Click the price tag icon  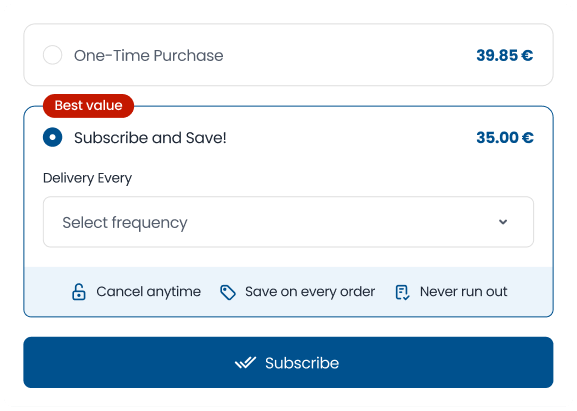(228, 293)
